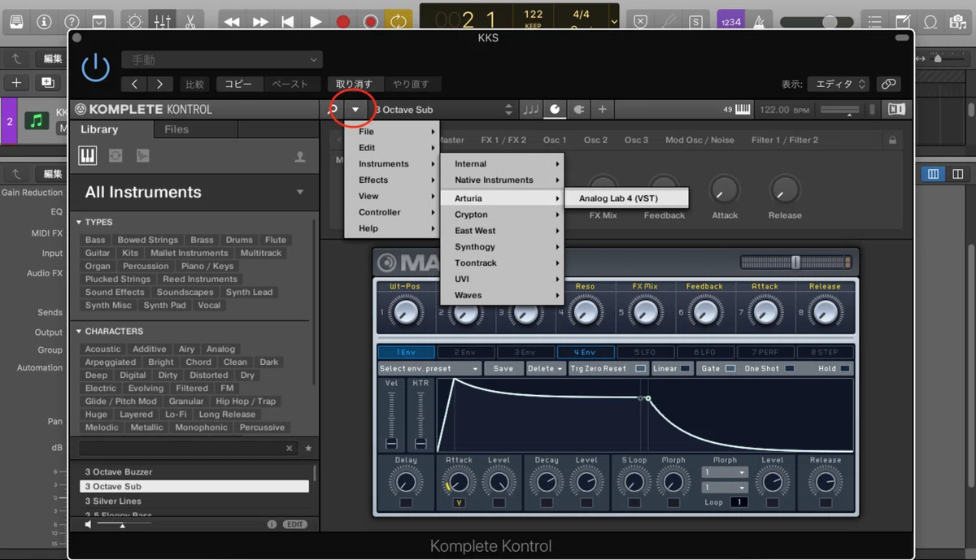Open the Inspector info icon in Logic toolbar
The image size is (976, 560).
pos(44,22)
